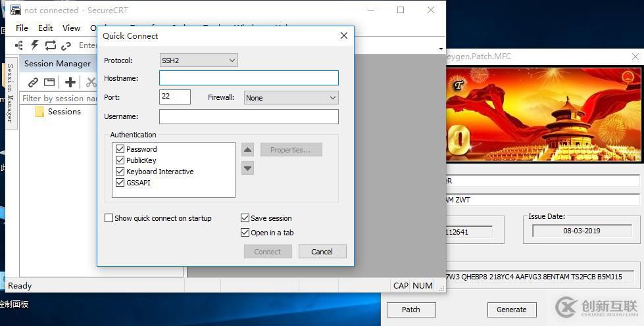Toggle the Save session checkbox
The height and width of the screenshot is (326, 644).
245,218
